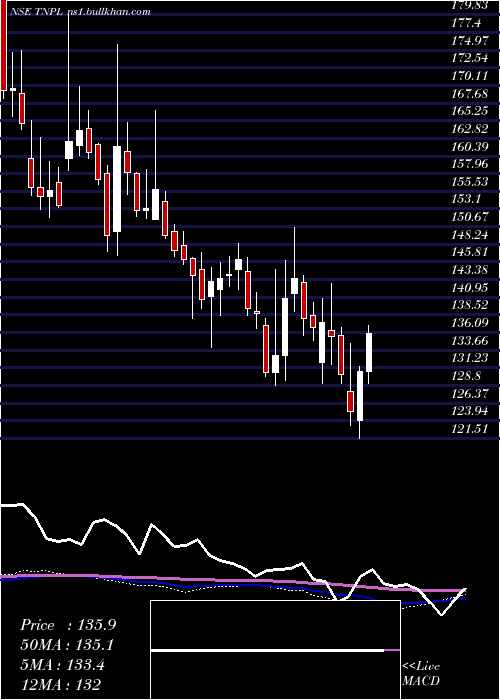Click the 165.25 price axis label
500x700 pixels.
[469, 111]
